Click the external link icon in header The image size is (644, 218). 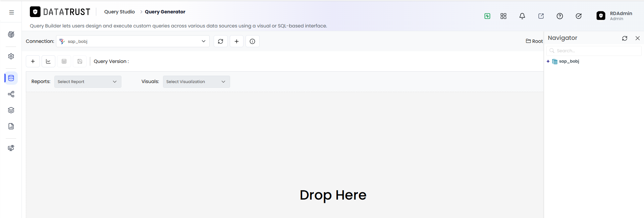click(541, 16)
